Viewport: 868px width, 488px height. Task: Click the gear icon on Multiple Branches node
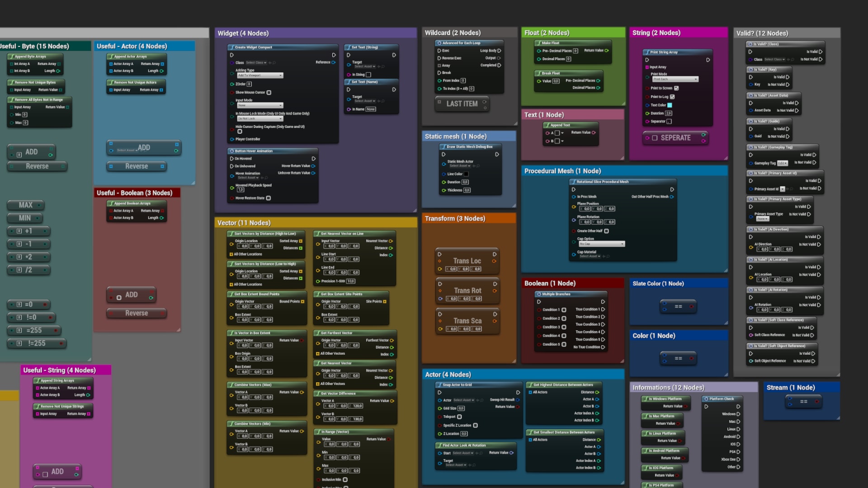point(539,294)
